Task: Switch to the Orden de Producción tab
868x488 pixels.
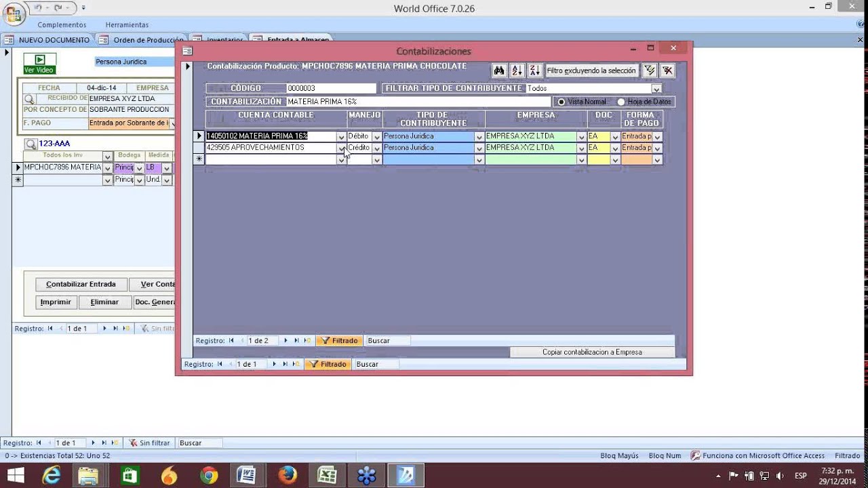Action: coord(142,40)
